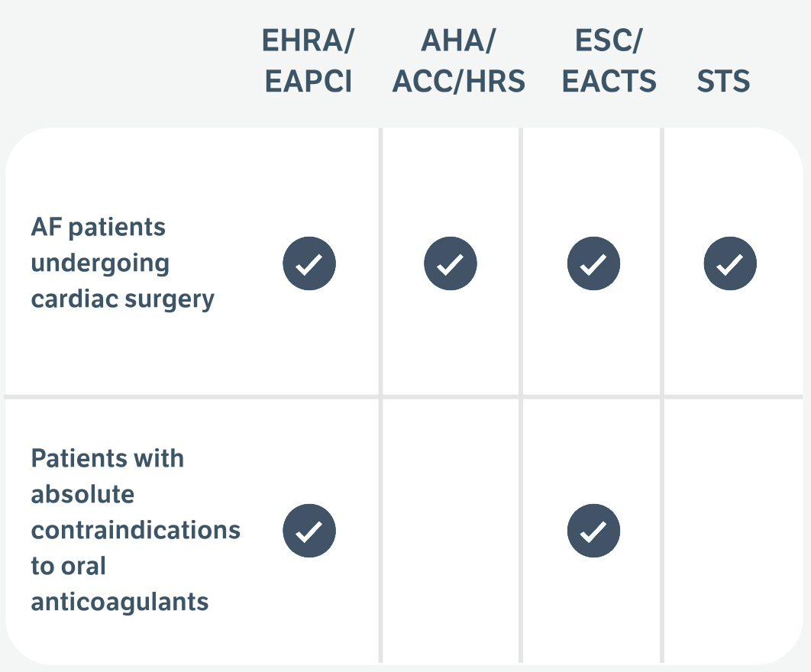This screenshot has height=672, width=811.
Task: Click the AHA/ACC/HRS checkmark for cardiac surgery
Action: (451, 263)
